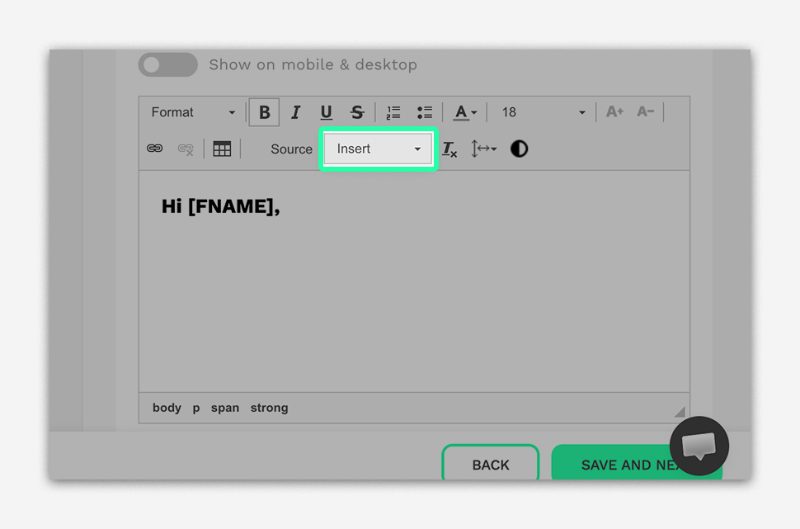This screenshot has width=800, height=529.
Task: Apply strikethrough formatting
Action: tap(357, 113)
